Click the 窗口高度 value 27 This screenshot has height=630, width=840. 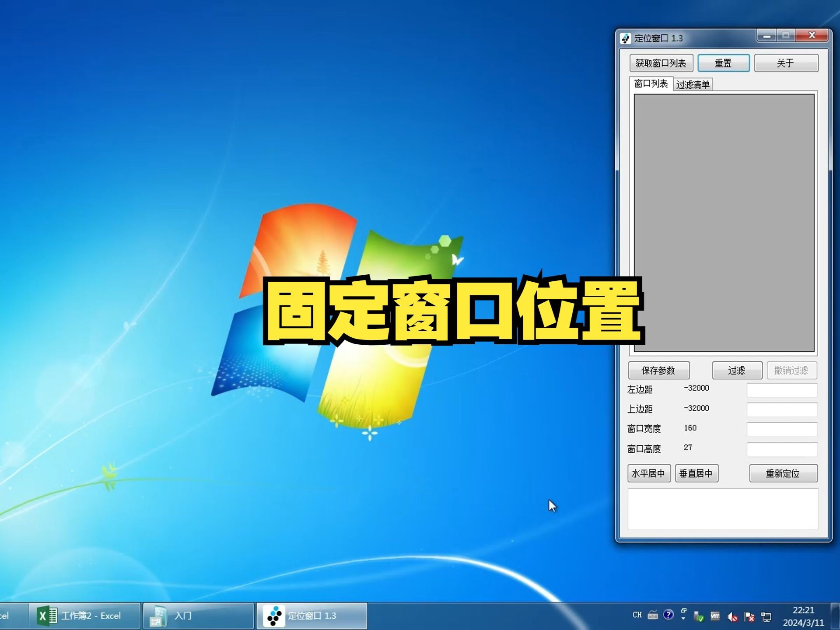click(688, 448)
